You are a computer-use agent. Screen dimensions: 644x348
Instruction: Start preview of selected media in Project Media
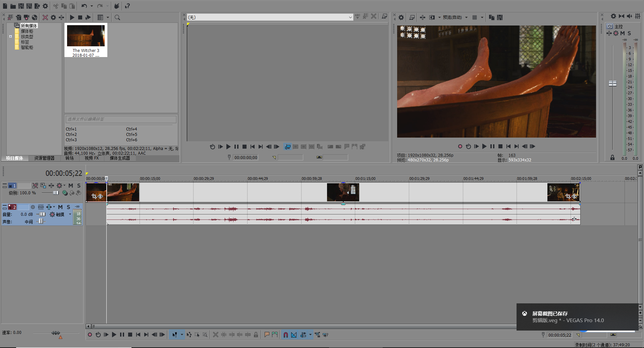[72, 17]
